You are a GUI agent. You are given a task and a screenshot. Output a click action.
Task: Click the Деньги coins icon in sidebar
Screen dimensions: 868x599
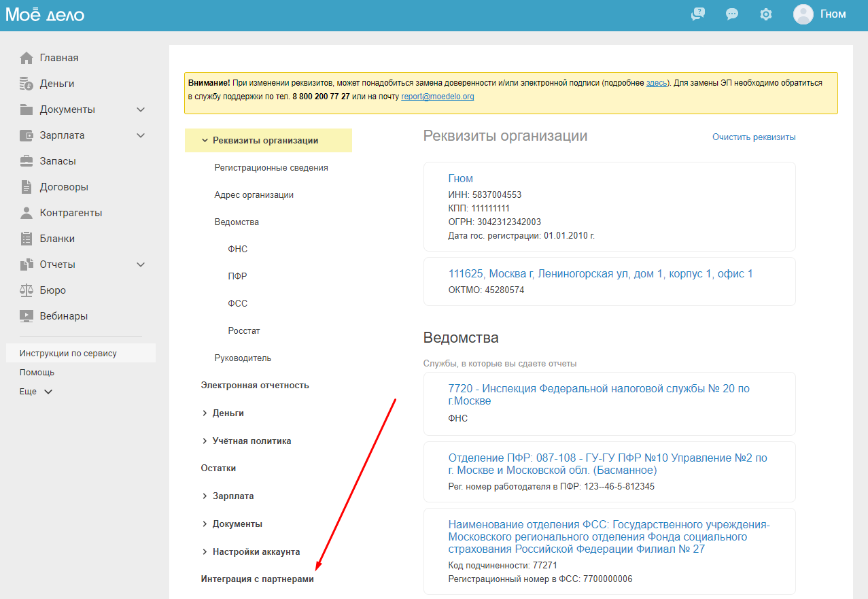tap(27, 84)
